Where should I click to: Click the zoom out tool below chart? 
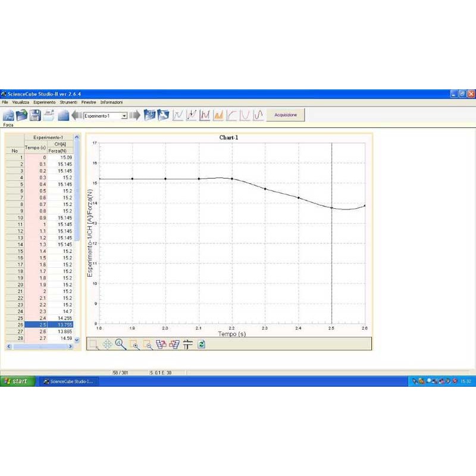tap(148, 344)
